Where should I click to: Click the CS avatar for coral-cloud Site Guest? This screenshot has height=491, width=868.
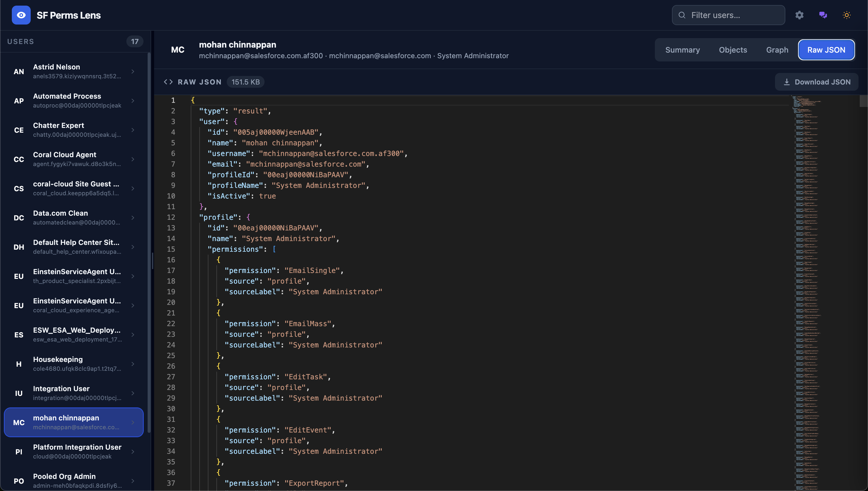pos(19,188)
